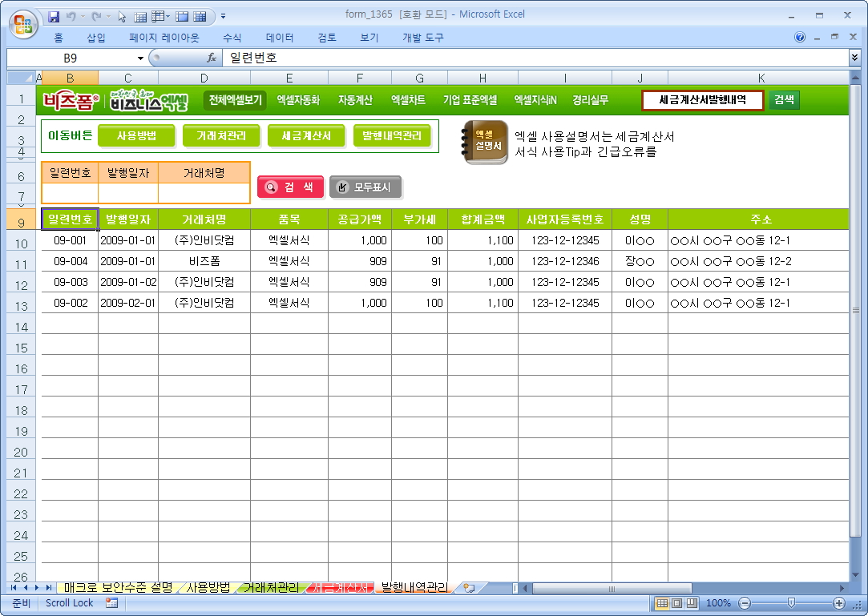Open the round Office button menu
This screenshot has height=616, width=868.
tap(22, 22)
